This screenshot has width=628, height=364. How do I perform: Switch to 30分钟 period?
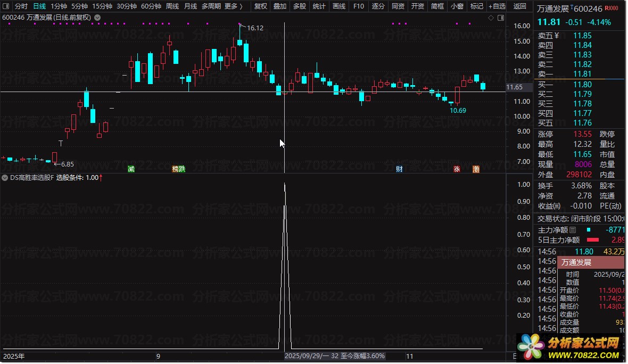tap(127, 6)
